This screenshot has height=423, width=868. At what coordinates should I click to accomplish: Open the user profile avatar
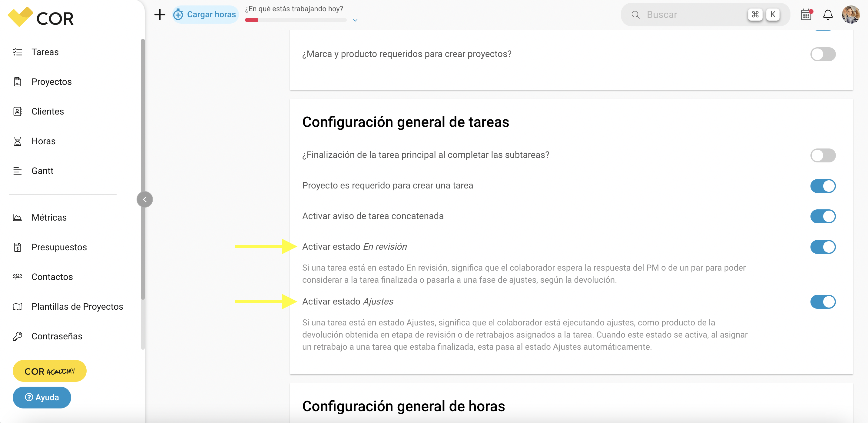pyautogui.click(x=851, y=15)
